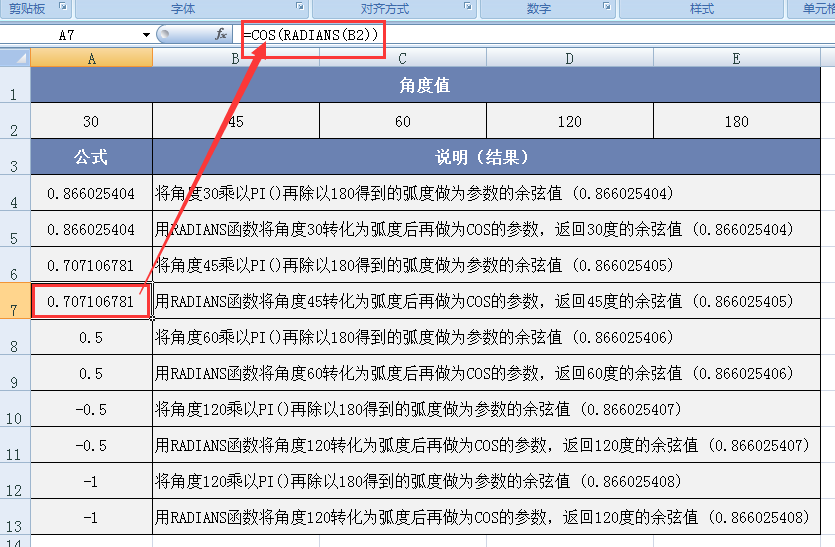The height and width of the screenshot is (547, 835).
Task: Open the Alignment group dialog launcher
Action: pyautogui.click(x=468, y=6)
